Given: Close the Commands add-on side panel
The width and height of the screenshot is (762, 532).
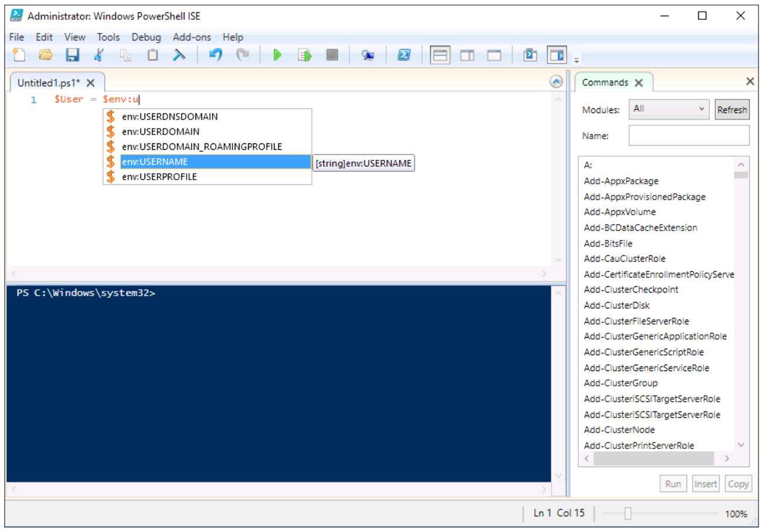Looking at the screenshot, I should (x=750, y=82).
